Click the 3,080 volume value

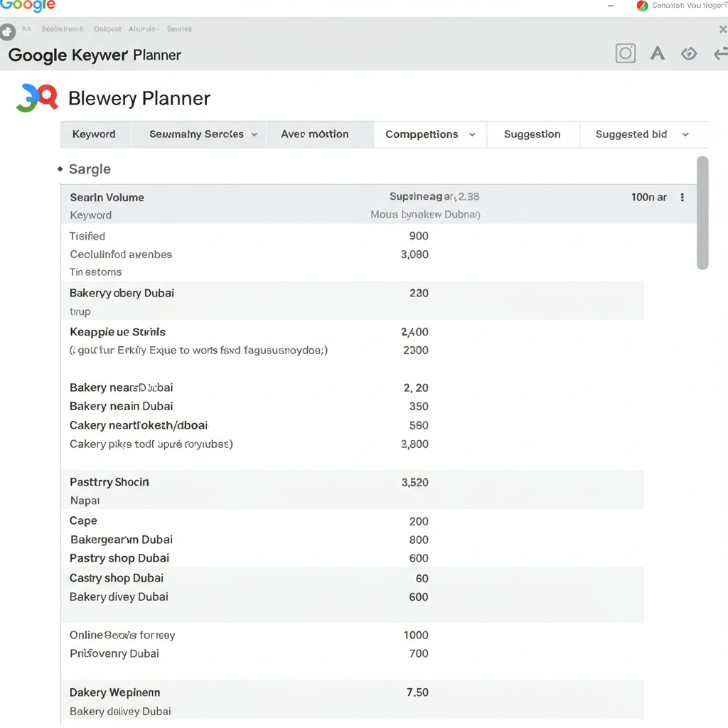(x=414, y=255)
